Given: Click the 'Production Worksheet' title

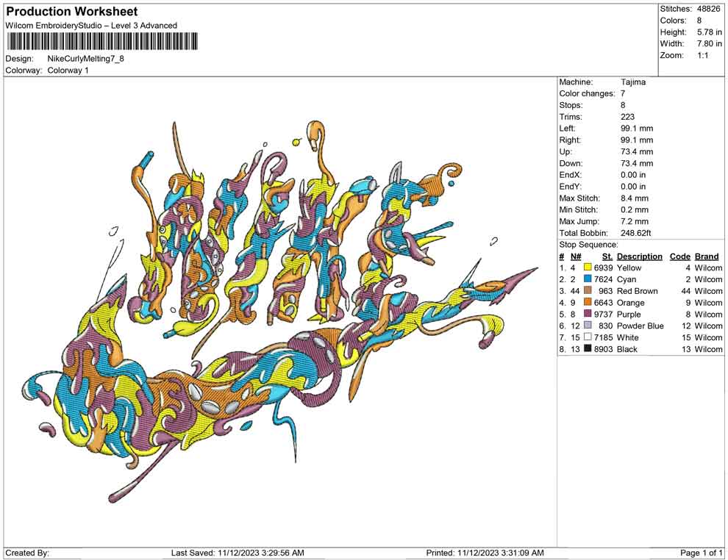Looking at the screenshot, I should coord(72,11).
